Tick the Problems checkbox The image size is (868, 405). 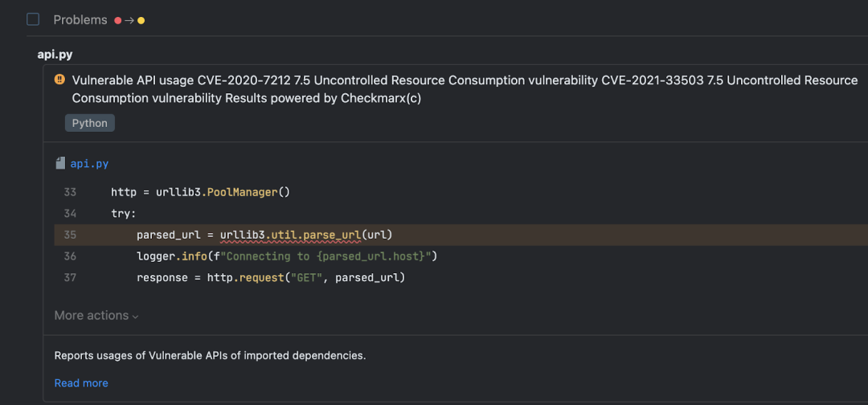pos(33,20)
